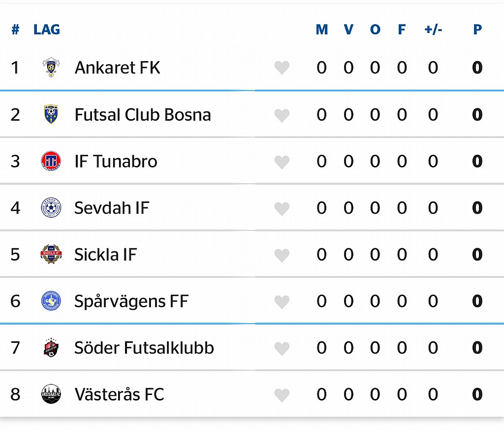Favorite Sickla IF using heart icon
Viewport: 504px width, 431px height.
coord(282,255)
